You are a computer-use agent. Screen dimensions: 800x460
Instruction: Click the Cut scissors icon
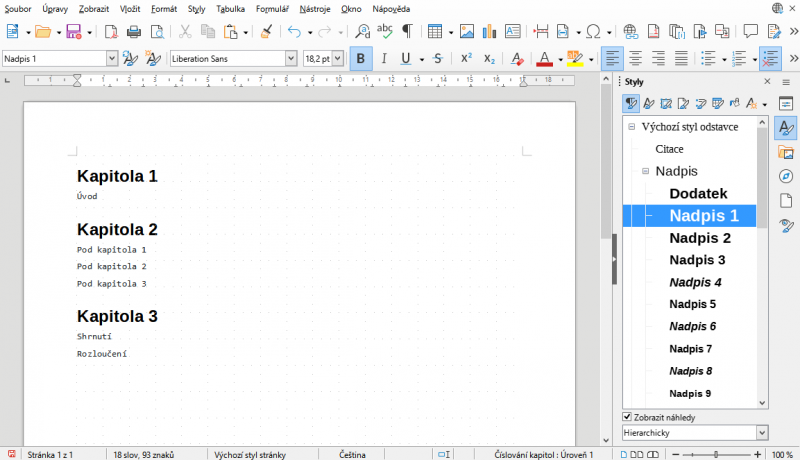pos(185,32)
